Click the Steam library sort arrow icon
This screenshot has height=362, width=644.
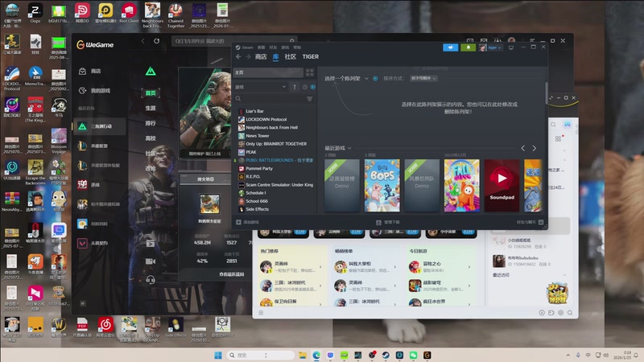point(295,87)
